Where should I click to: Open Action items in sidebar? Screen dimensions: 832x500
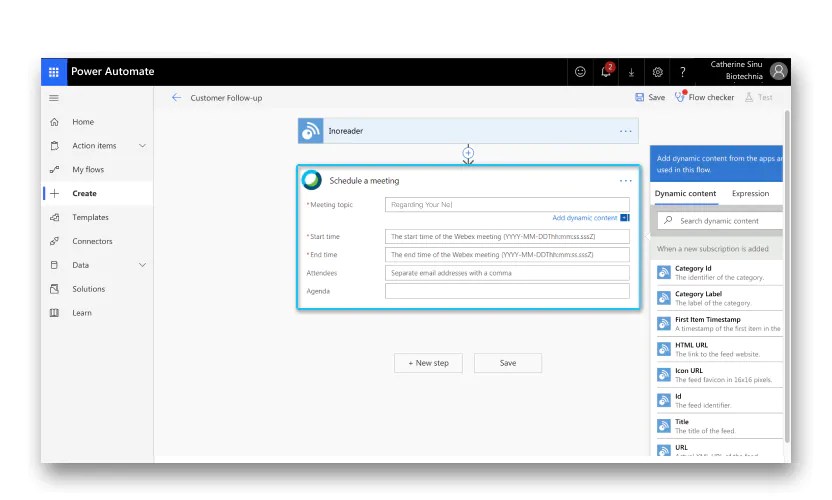(x=94, y=145)
